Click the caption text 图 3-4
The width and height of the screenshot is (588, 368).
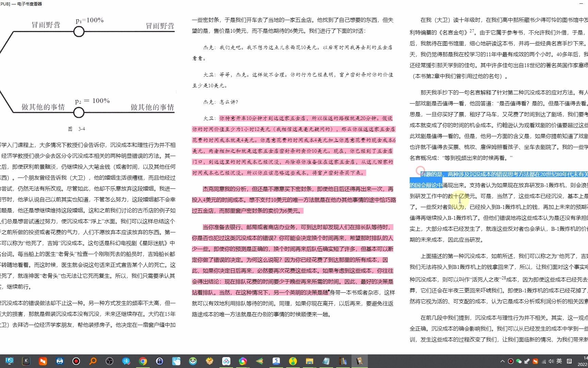coord(77,129)
